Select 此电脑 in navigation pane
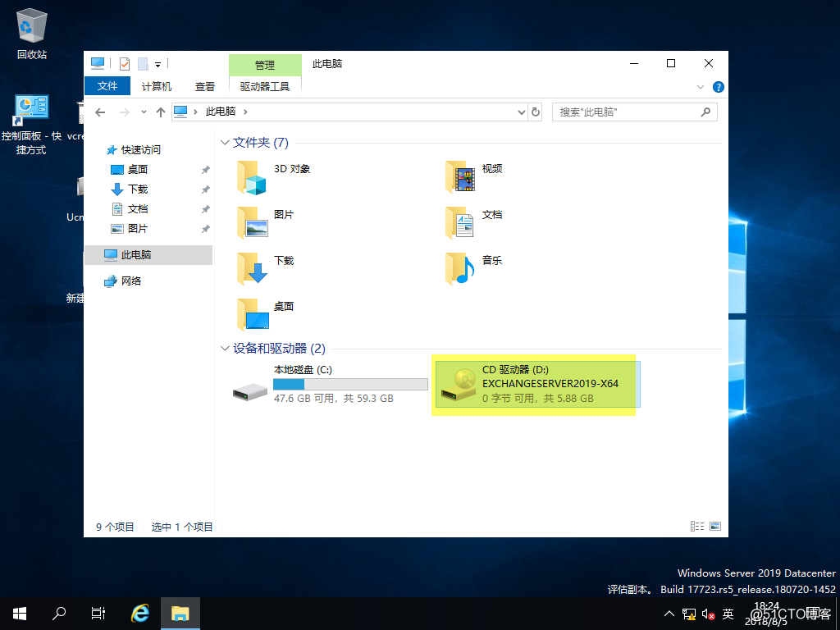 click(x=148, y=254)
